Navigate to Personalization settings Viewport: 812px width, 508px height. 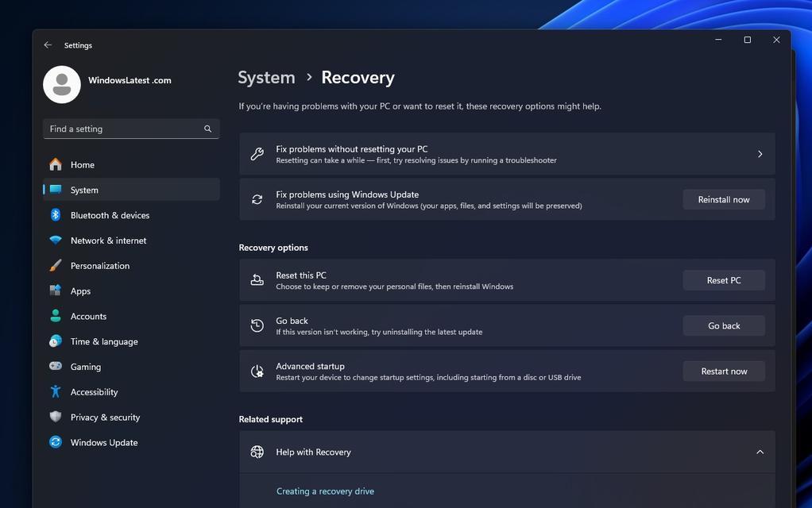tap(132, 266)
